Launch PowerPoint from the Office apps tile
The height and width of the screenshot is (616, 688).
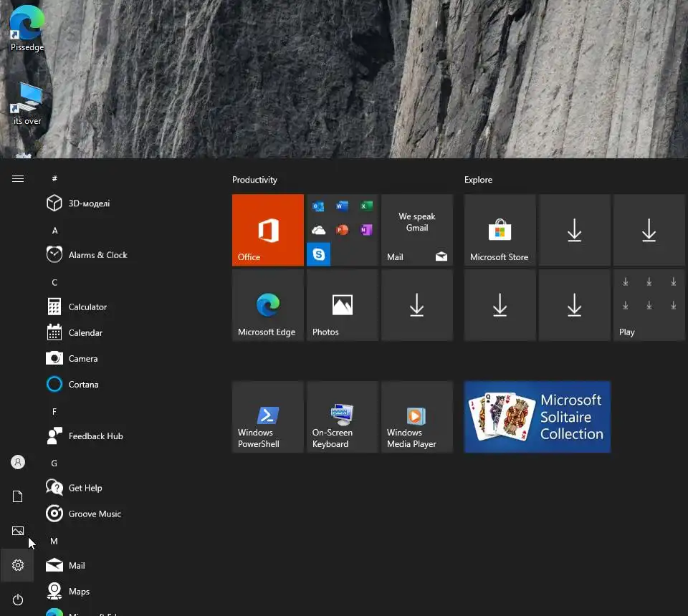[x=343, y=230]
